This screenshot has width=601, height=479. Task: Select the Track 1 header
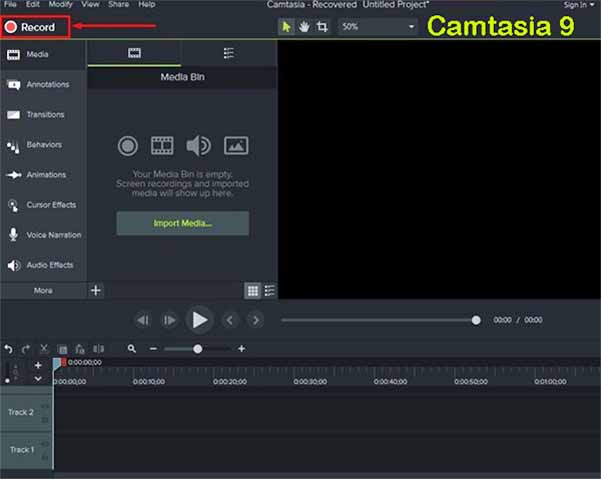point(26,449)
